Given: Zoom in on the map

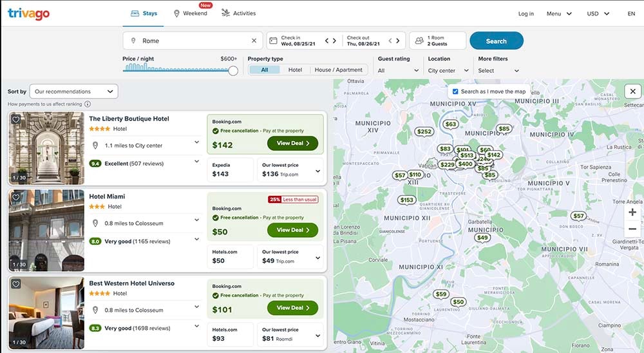Looking at the screenshot, I should (632, 213).
